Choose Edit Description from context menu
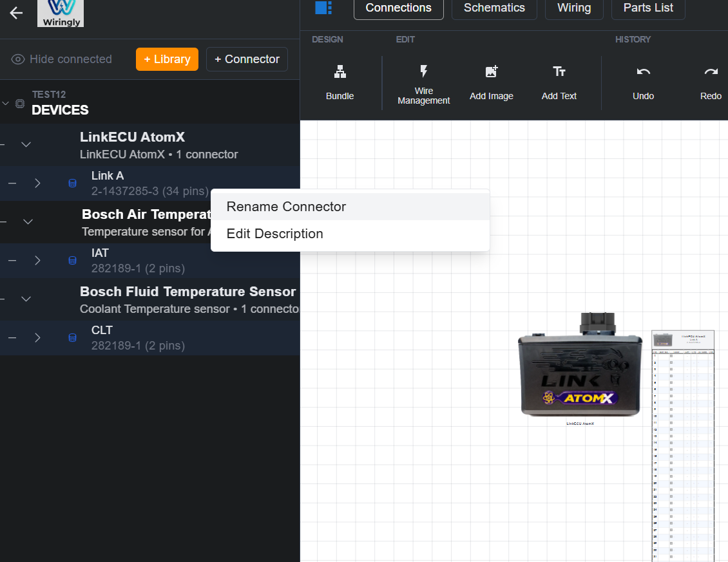 tap(350, 234)
